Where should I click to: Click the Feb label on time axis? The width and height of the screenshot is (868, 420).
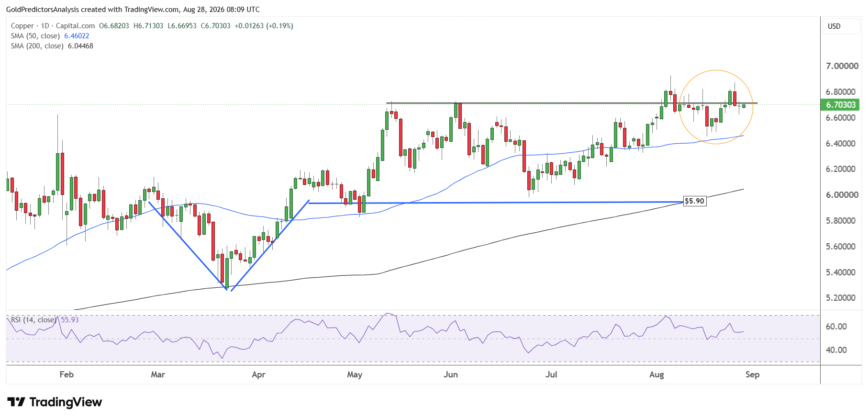coord(67,375)
